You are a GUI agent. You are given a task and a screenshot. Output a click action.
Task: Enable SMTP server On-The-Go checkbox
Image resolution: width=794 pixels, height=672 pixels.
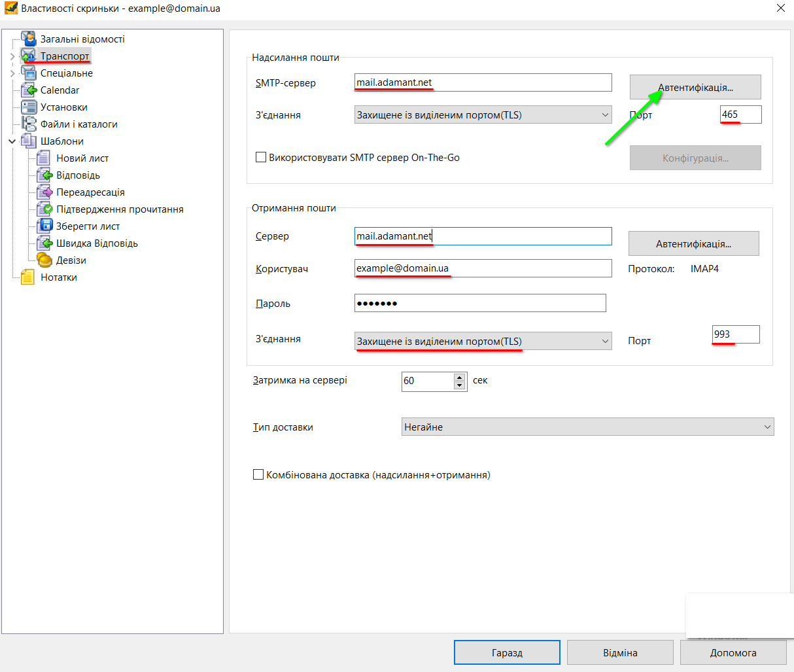tap(261, 158)
